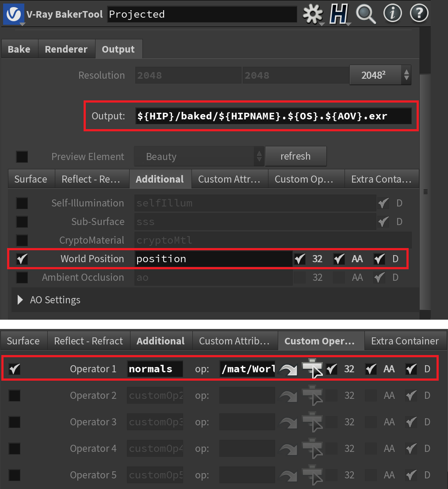Click Operator 3 node chooser icon
Viewport: 448px width, 489px height.
coord(313,422)
